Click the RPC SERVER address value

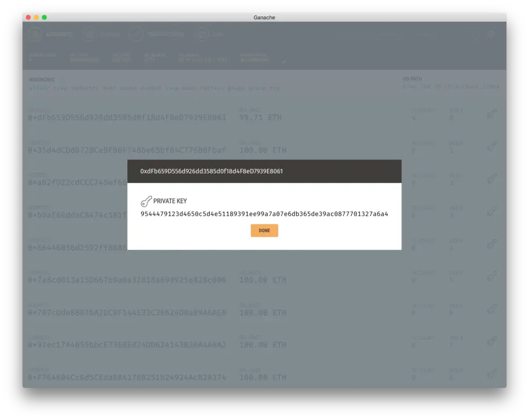203,60
